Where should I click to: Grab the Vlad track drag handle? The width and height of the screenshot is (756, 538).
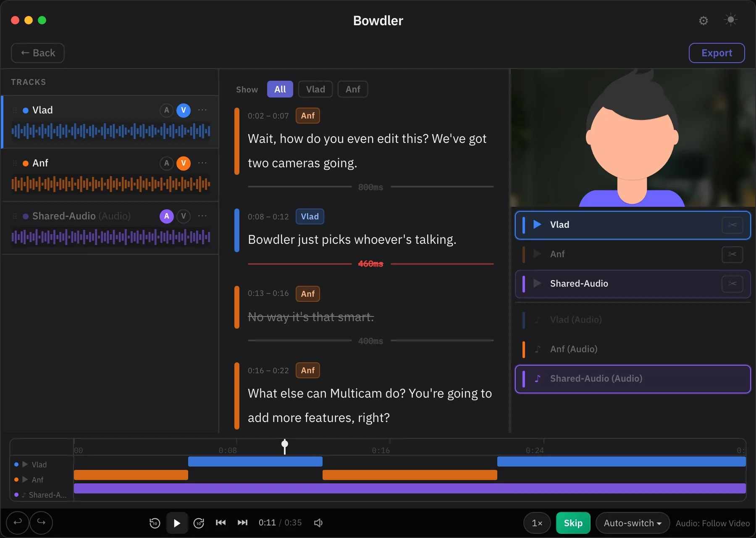15,110
